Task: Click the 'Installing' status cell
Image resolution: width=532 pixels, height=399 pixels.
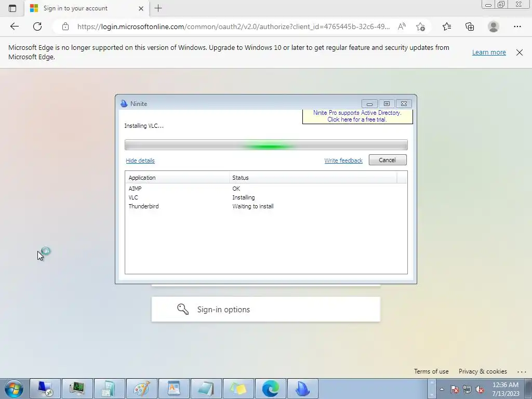Action: [x=243, y=197]
